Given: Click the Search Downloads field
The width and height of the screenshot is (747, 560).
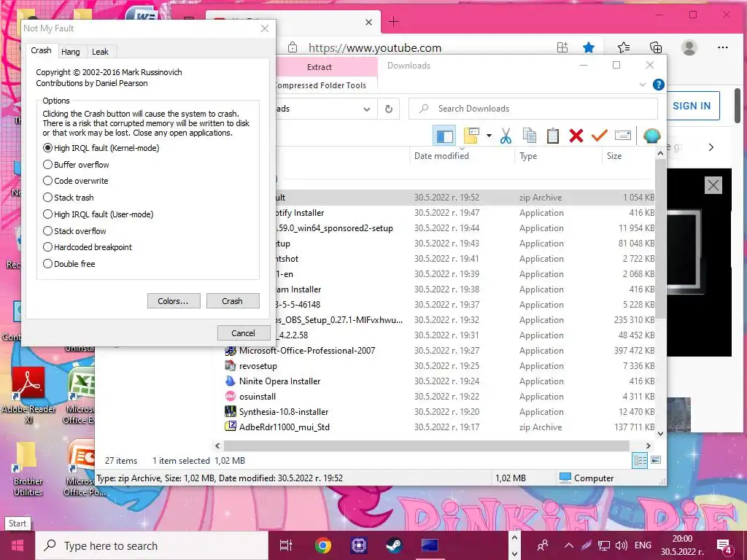Looking at the screenshot, I should click(533, 109).
